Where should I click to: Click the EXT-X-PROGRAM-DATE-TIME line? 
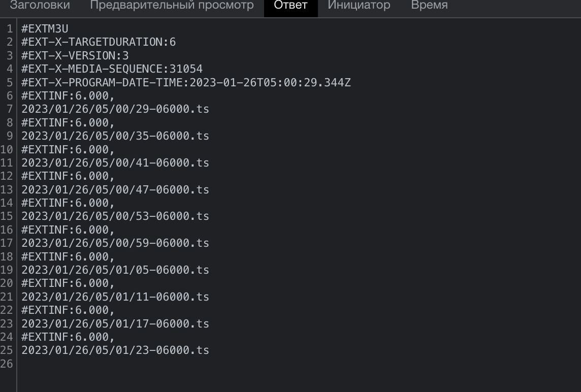(x=186, y=82)
